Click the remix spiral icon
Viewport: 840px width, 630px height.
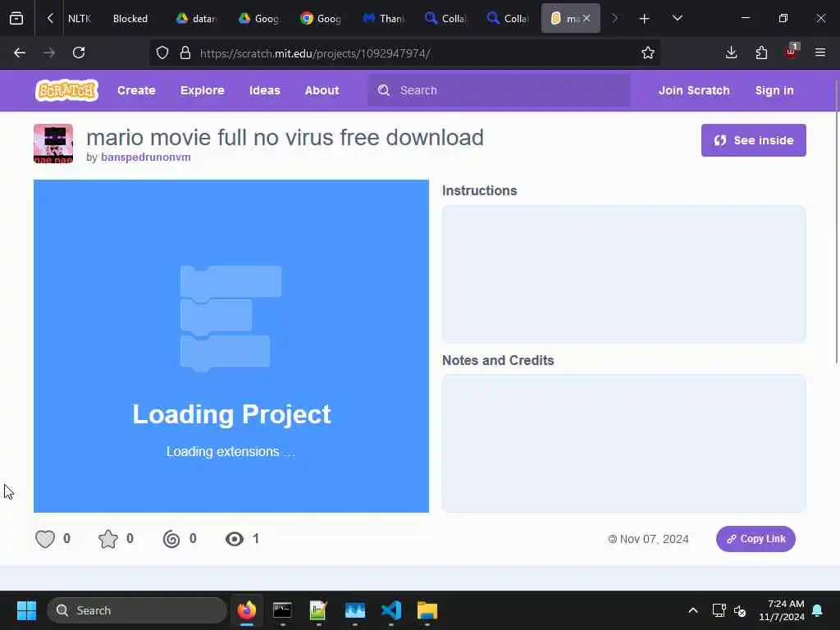171,538
